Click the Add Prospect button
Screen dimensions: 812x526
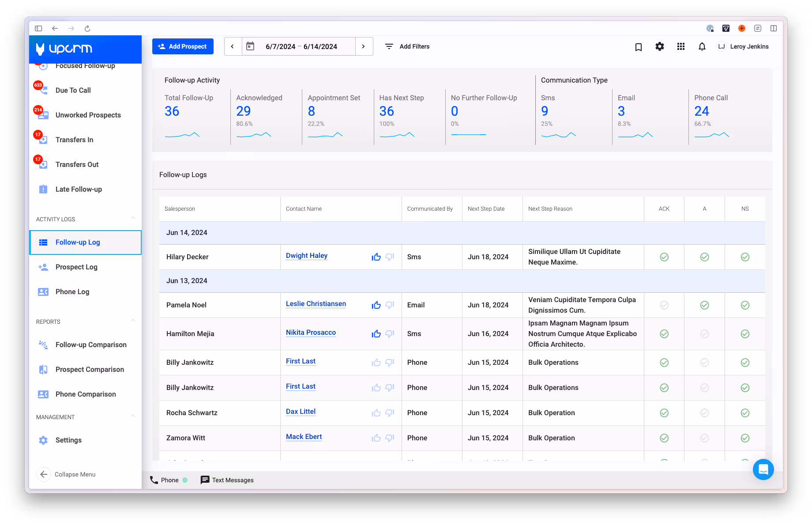183,46
